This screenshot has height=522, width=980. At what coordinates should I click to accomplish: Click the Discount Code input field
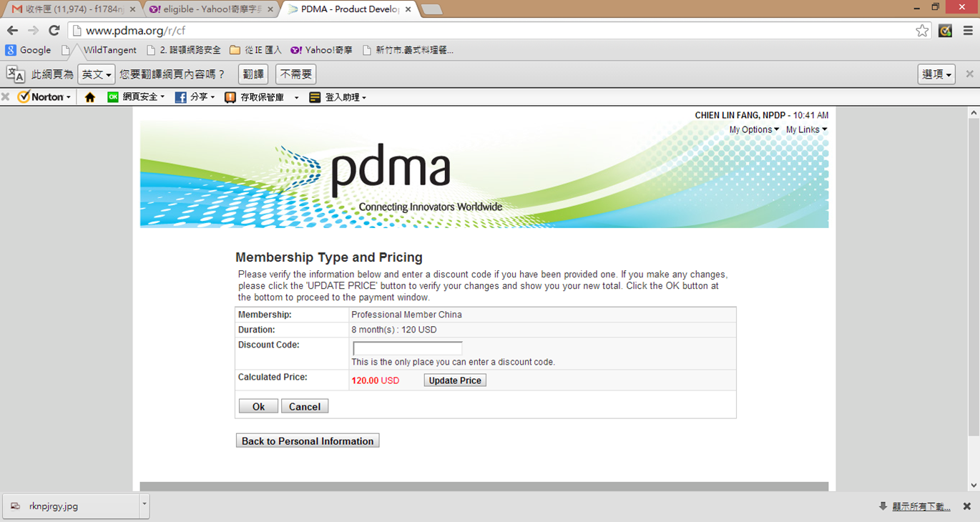408,348
